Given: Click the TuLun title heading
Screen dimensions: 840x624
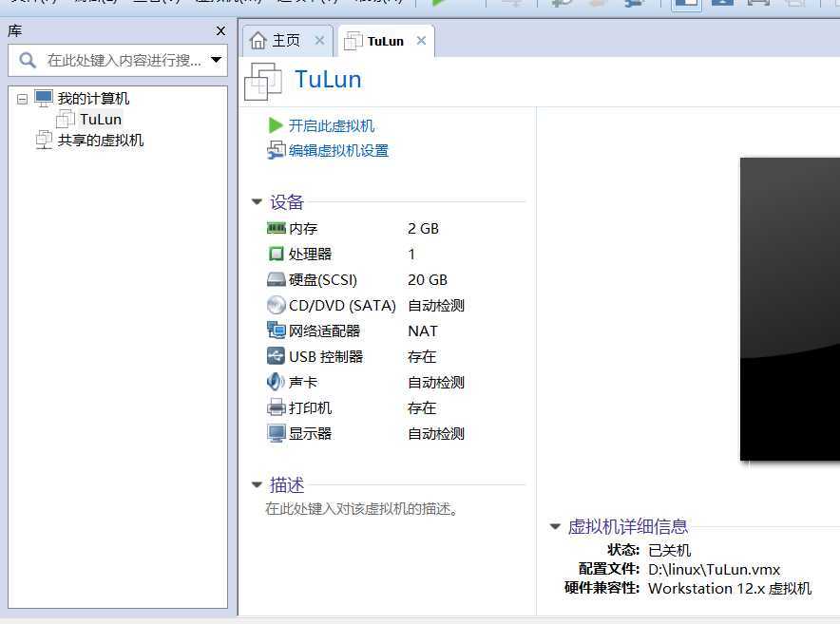Looking at the screenshot, I should (328, 79).
